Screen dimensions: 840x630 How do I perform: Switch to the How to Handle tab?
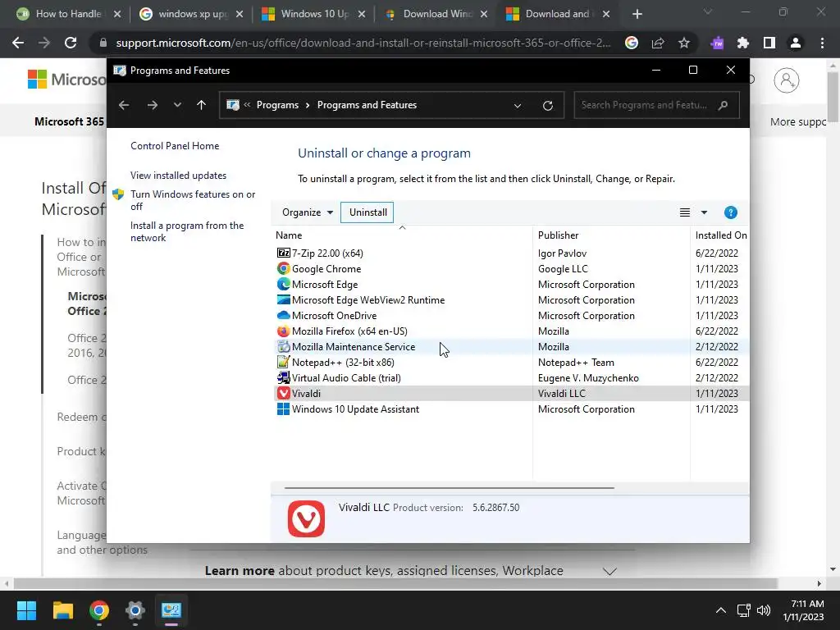coord(68,14)
